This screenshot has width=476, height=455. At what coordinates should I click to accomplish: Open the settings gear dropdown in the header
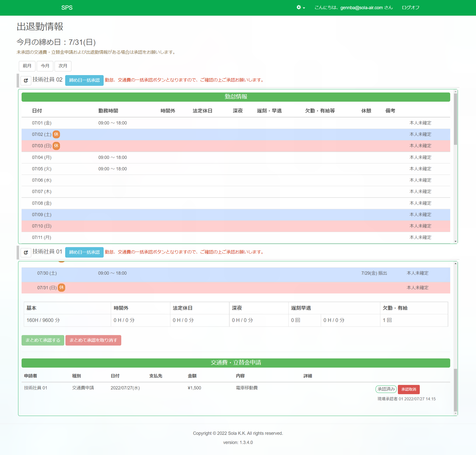300,7
